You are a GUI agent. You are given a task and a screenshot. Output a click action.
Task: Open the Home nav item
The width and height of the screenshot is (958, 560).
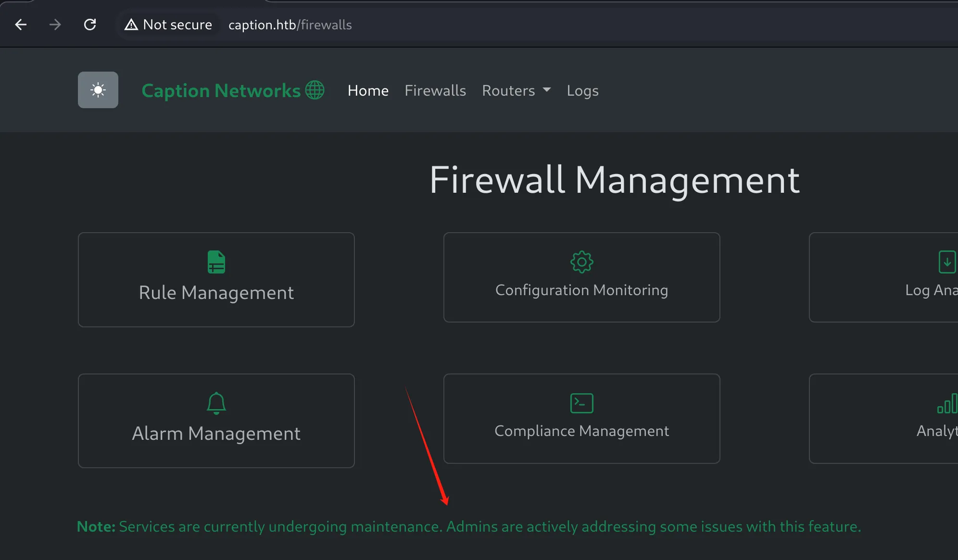368,90
